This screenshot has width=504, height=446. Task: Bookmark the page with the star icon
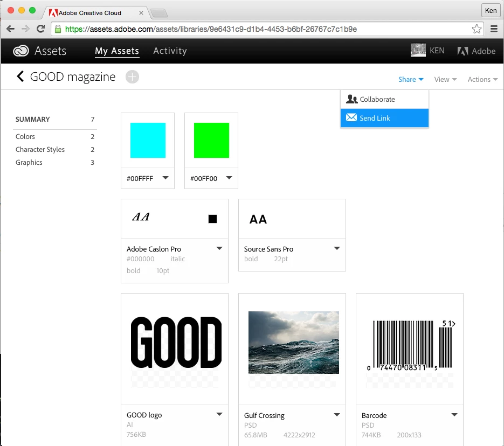point(477,29)
